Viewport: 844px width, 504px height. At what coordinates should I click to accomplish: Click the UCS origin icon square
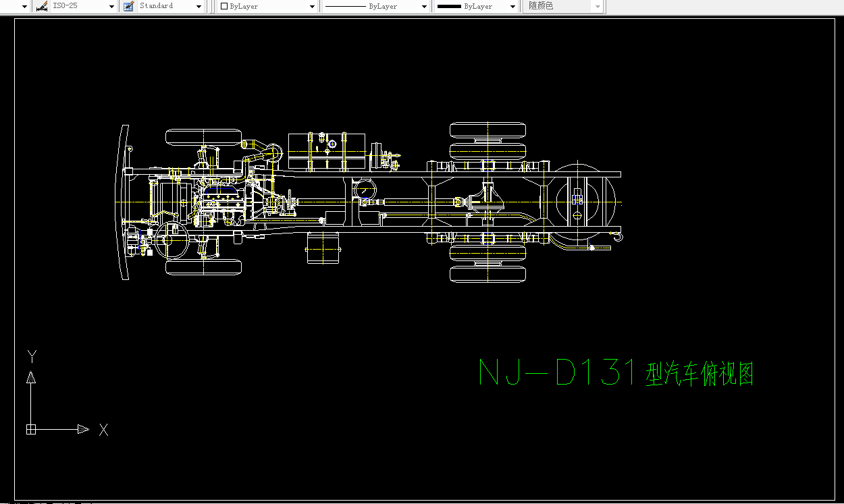[x=30, y=429]
